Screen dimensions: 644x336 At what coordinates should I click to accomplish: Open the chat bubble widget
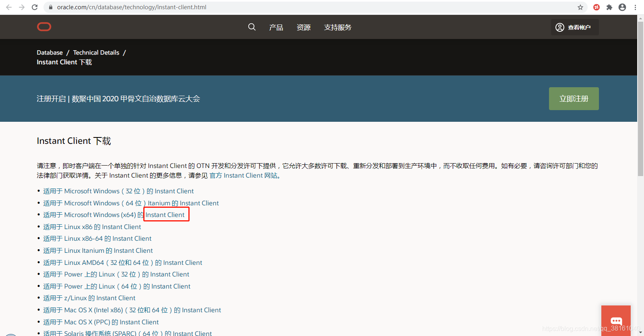point(616,321)
